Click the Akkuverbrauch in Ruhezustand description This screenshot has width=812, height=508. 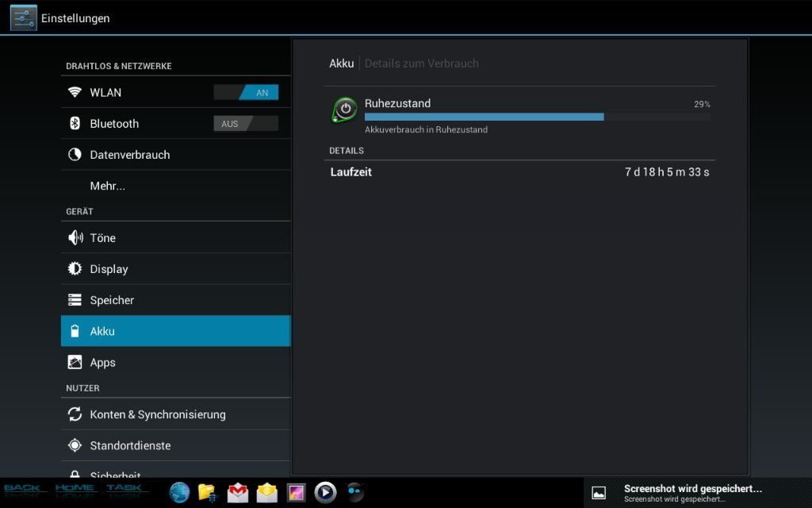426,129
